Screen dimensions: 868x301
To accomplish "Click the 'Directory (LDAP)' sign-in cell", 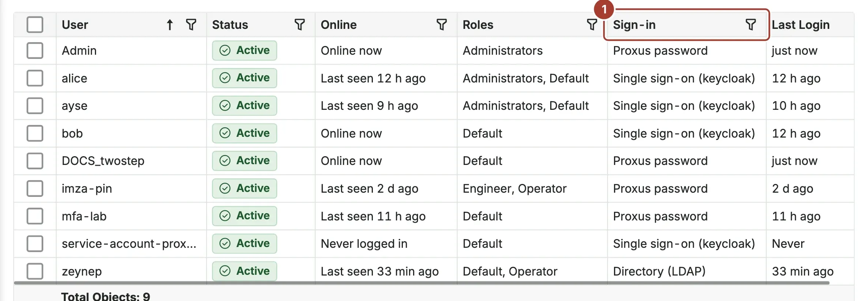I will [x=659, y=271].
